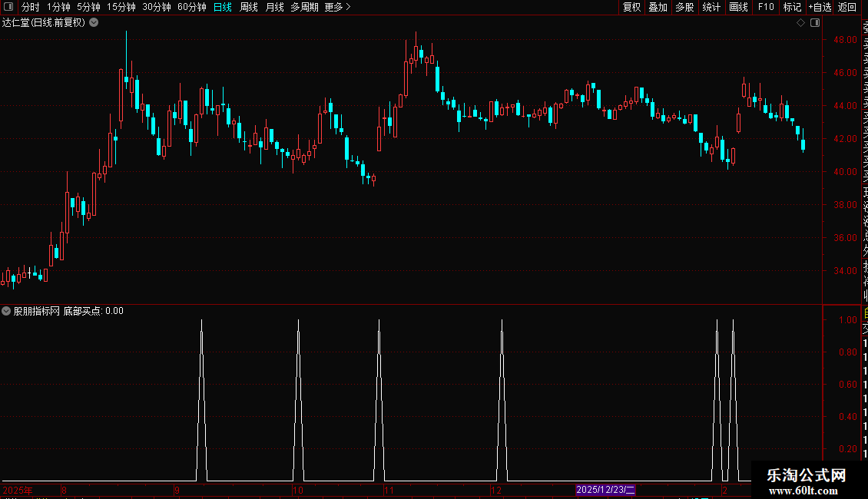868x499 pixels.
Task: Click the 股朋指标网 底部买点 indicator label
Action: coord(68,311)
